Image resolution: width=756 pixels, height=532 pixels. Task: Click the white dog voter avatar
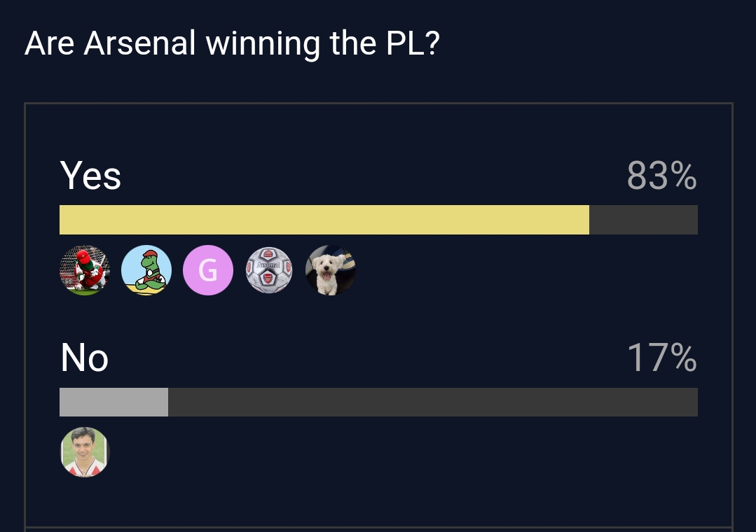(x=331, y=270)
